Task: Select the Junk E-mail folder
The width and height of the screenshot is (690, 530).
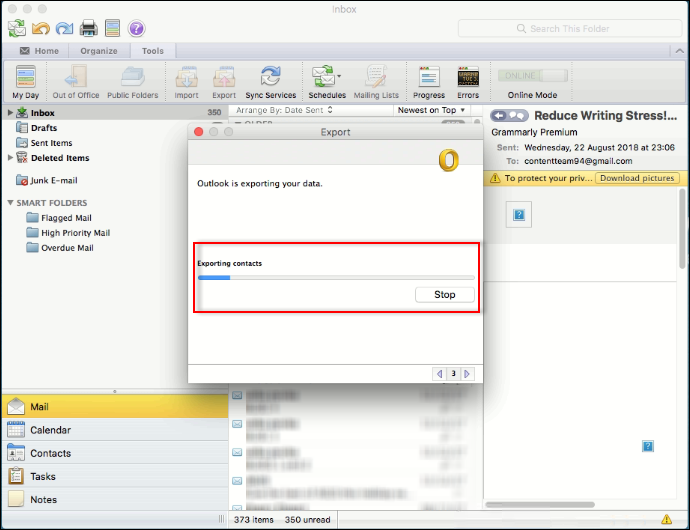Action: (x=54, y=180)
